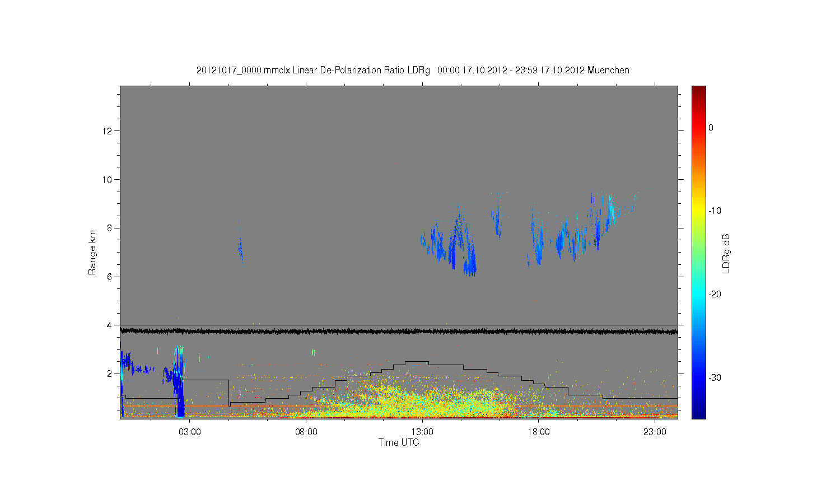Click the colorbar 0 dB label

[x=711, y=128]
